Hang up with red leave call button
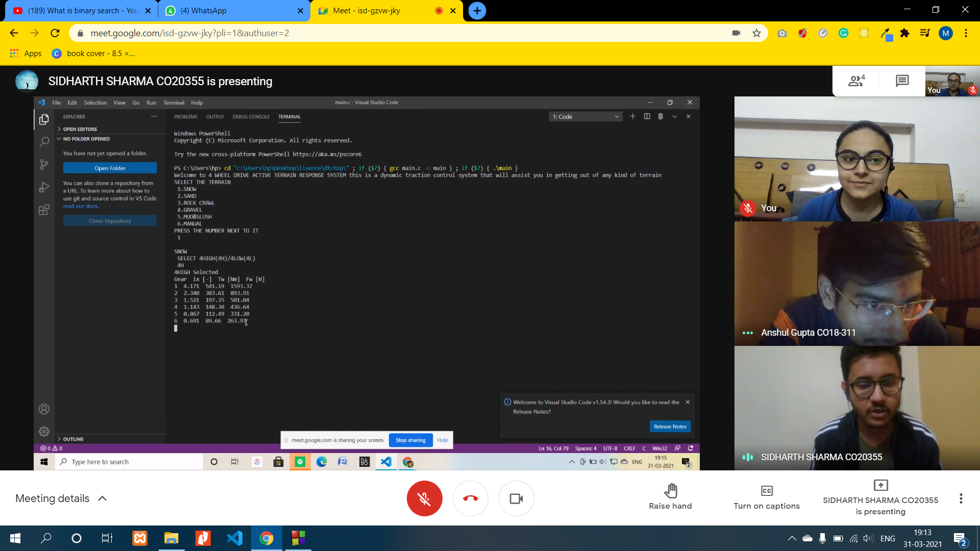 pyautogui.click(x=470, y=498)
